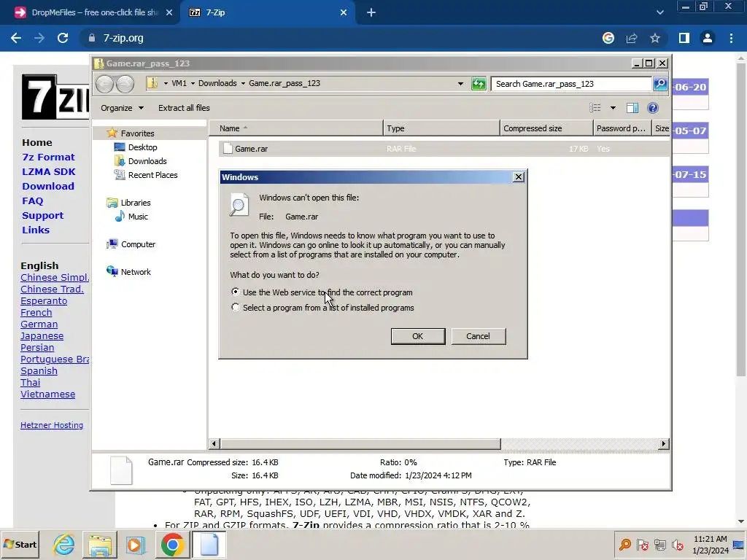Viewport: 747px width, 560px height.
Task: Click the horizontal scrollbar thumb
Action: (360, 444)
